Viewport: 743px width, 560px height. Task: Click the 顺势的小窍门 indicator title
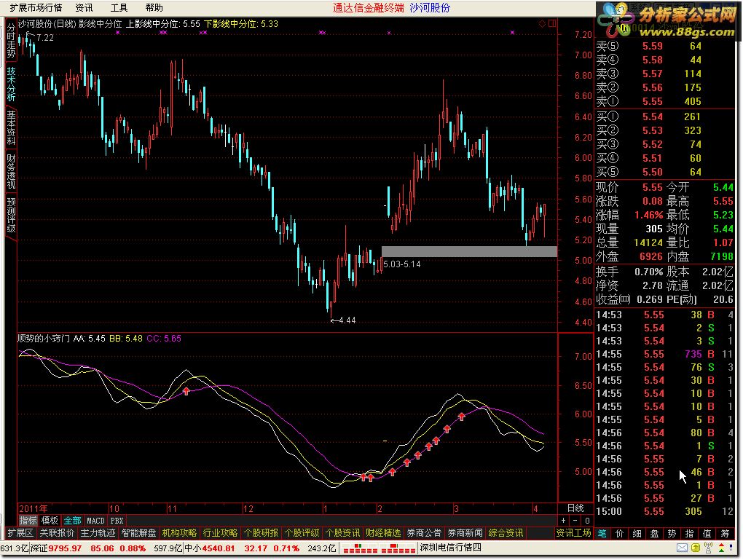pyautogui.click(x=44, y=339)
